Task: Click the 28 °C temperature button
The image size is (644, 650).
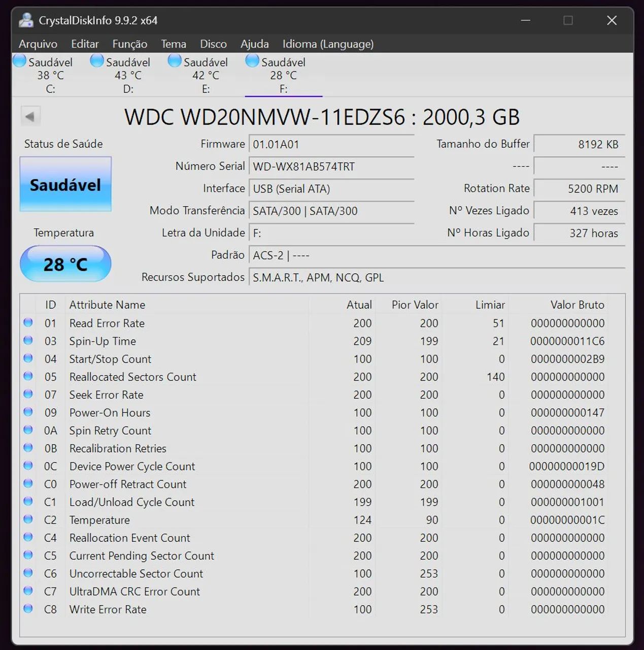Action: [x=65, y=264]
